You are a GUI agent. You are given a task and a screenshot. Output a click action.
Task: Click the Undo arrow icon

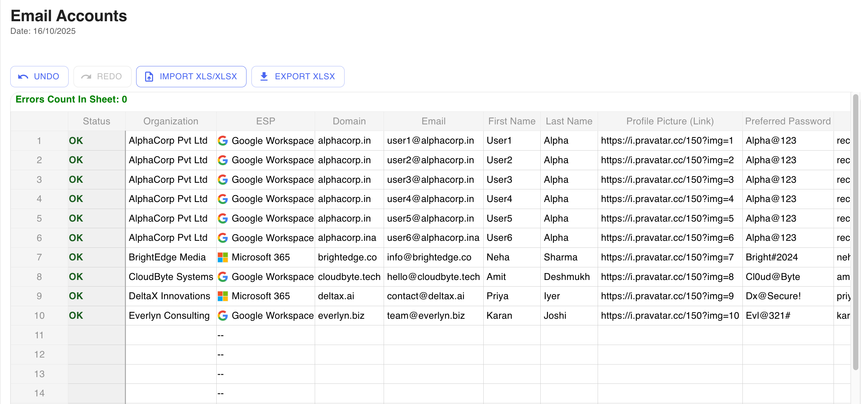coord(23,77)
